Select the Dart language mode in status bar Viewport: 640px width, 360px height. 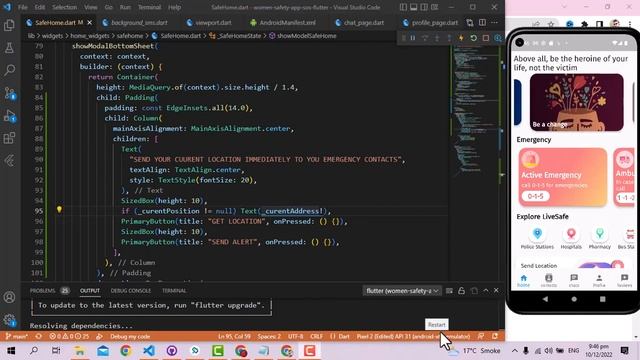coord(344,337)
